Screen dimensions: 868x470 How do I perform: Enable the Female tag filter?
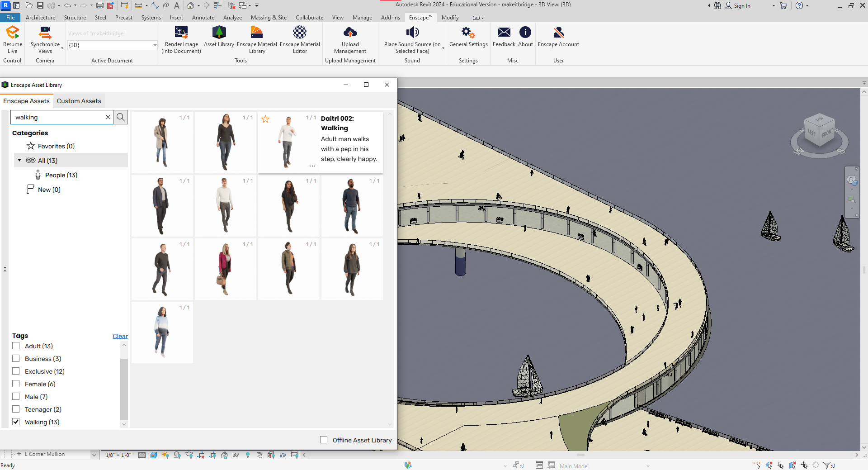16,384
